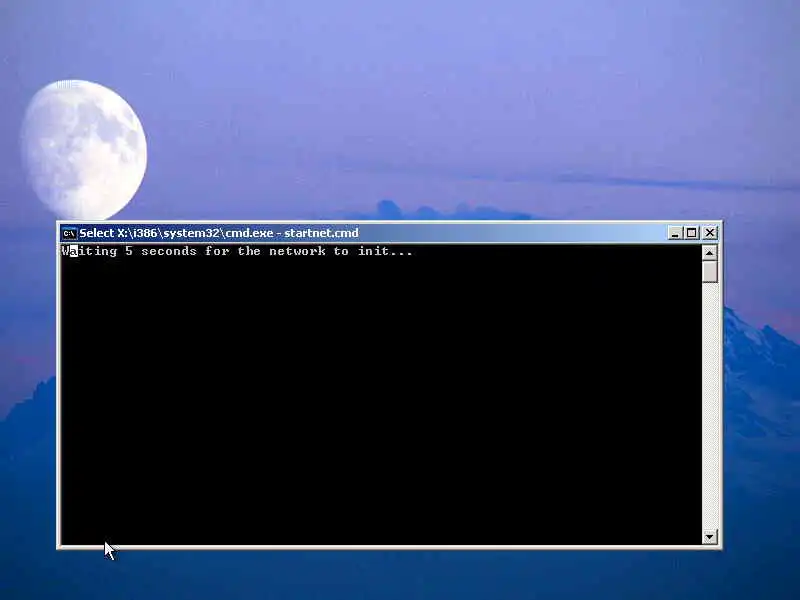Click the console scrollbar up arrow
Image resolution: width=800 pixels, height=600 pixels.
tap(710, 253)
